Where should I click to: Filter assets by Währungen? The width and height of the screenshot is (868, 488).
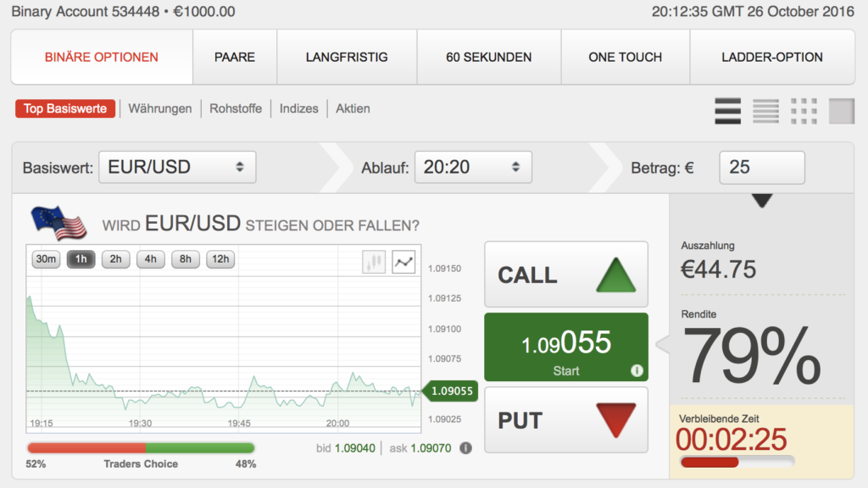(160, 108)
